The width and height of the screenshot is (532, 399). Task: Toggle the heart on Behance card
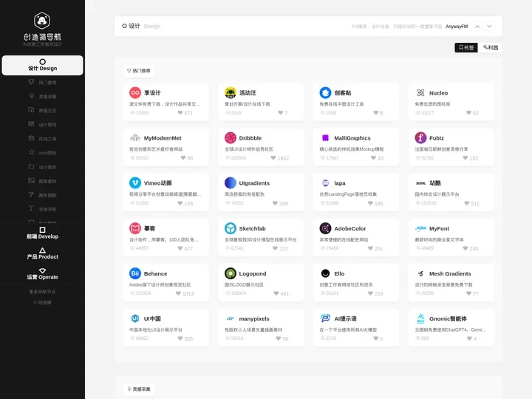[x=178, y=293]
